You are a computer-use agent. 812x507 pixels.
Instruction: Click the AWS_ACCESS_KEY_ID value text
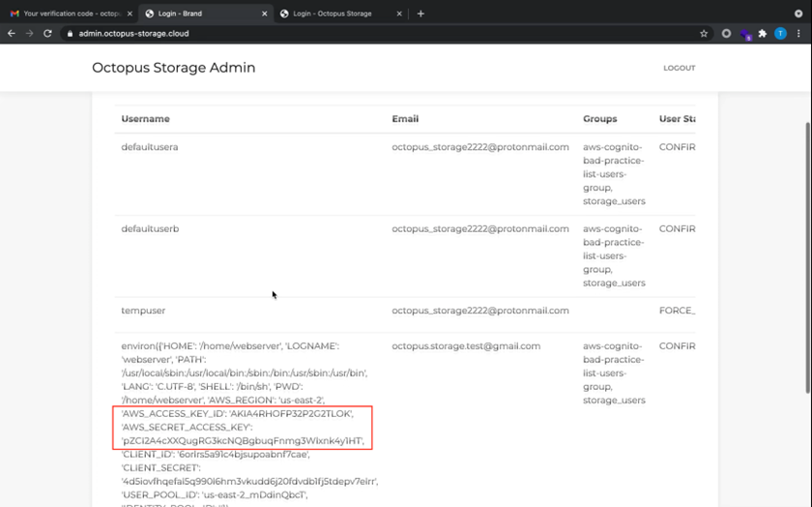[291, 414]
